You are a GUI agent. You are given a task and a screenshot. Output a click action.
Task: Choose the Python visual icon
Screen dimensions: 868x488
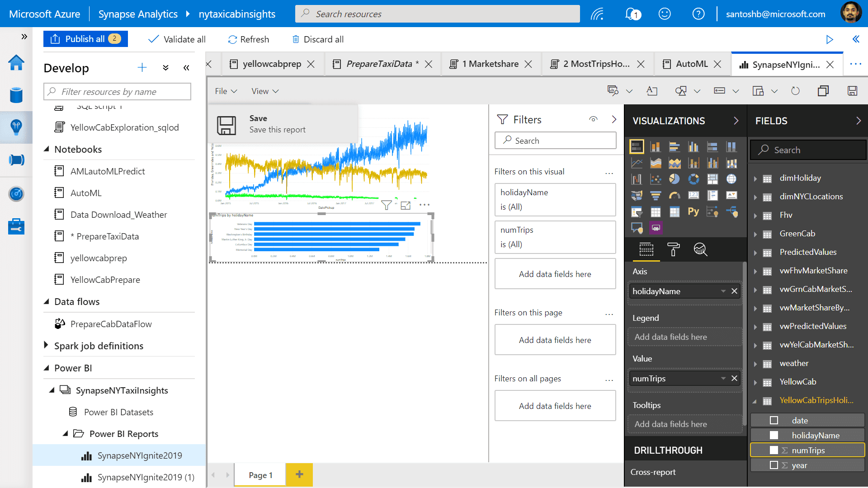point(693,211)
